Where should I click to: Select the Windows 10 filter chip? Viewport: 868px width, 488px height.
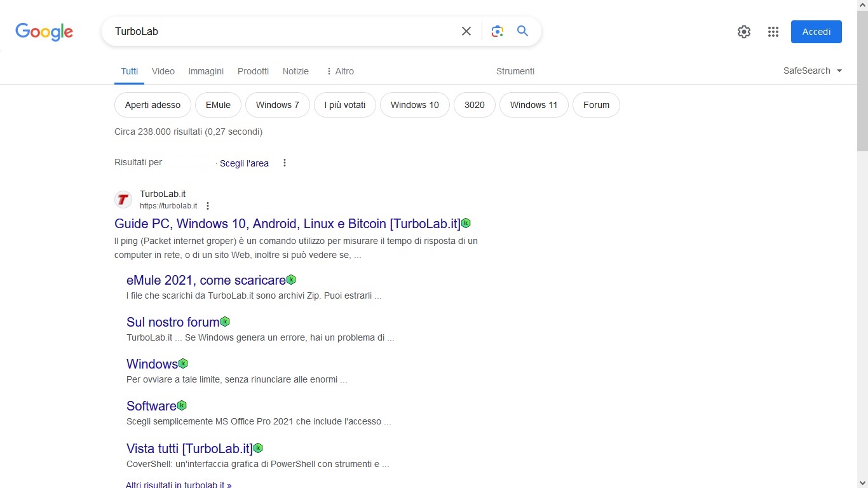click(x=415, y=105)
